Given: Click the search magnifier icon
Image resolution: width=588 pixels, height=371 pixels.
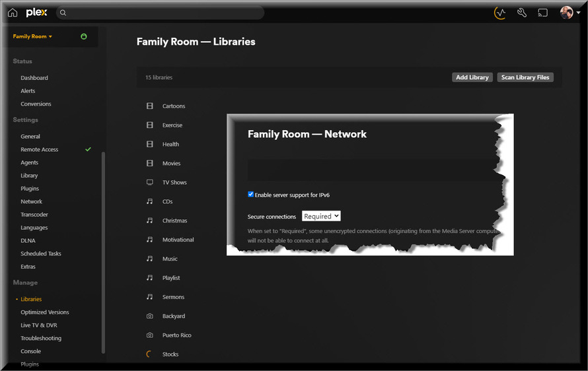Looking at the screenshot, I should pyautogui.click(x=63, y=13).
